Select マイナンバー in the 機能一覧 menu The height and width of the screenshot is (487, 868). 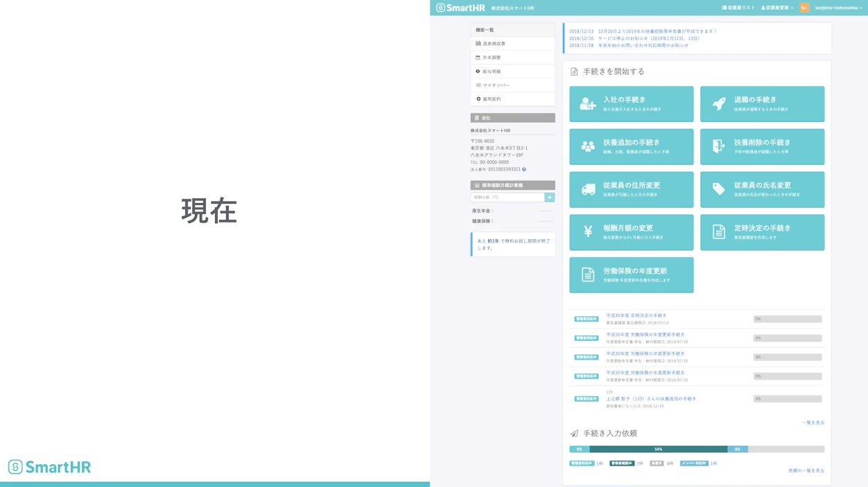click(x=512, y=85)
